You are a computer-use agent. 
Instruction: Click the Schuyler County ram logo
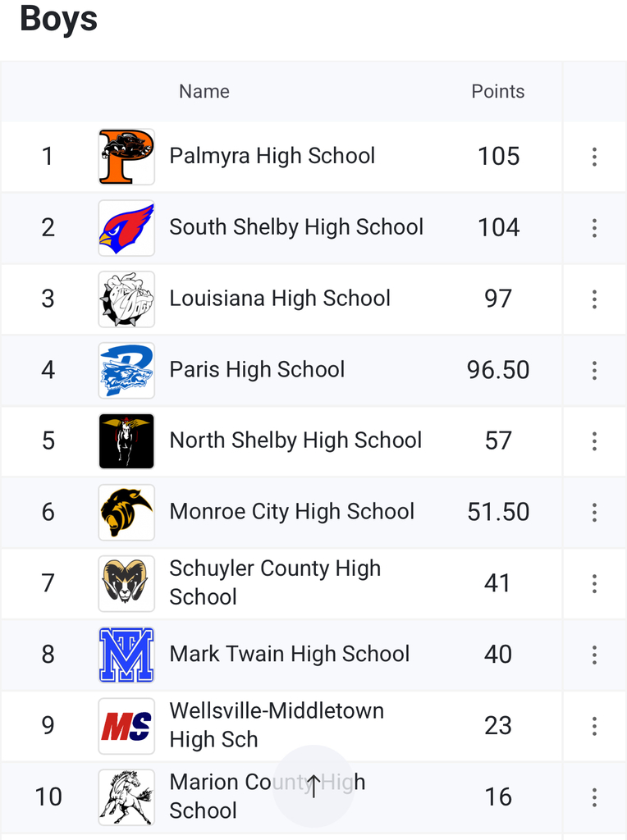pyautogui.click(x=126, y=584)
